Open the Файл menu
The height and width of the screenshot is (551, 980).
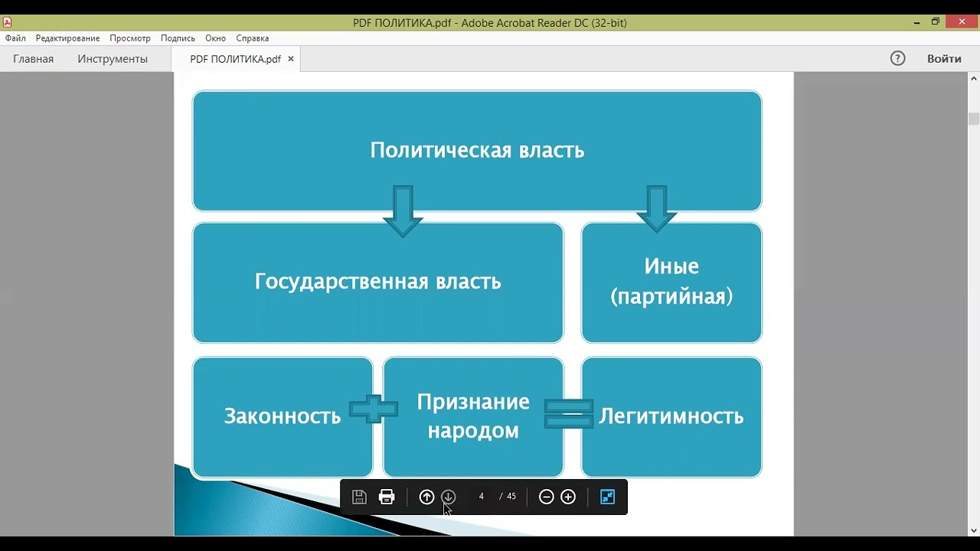coord(15,38)
